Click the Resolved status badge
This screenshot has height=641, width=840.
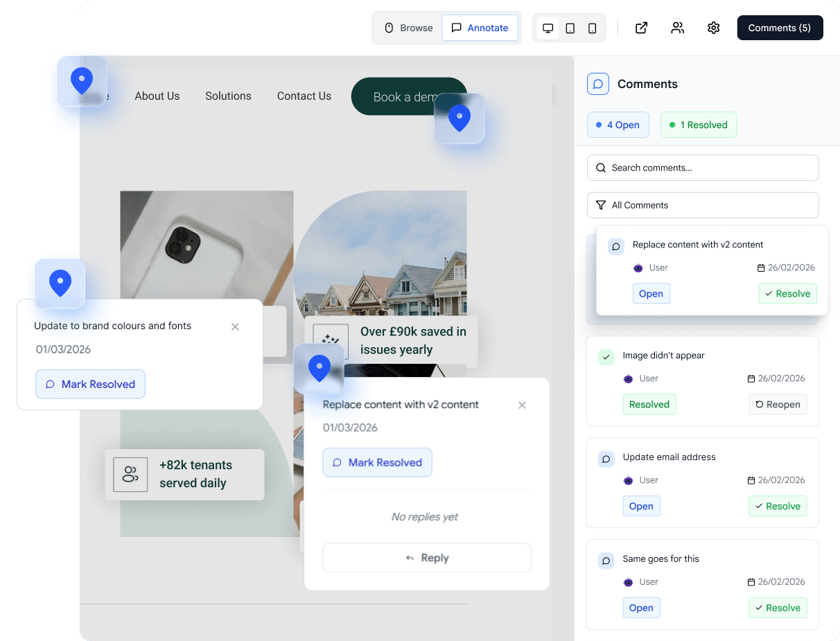pyautogui.click(x=649, y=404)
